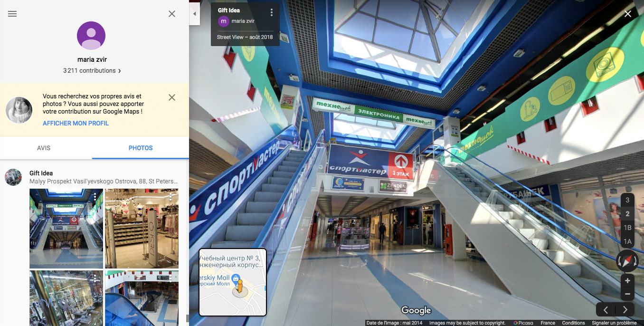The width and height of the screenshot is (644, 326).
Task: Click Google logo on image
Action: (416, 310)
